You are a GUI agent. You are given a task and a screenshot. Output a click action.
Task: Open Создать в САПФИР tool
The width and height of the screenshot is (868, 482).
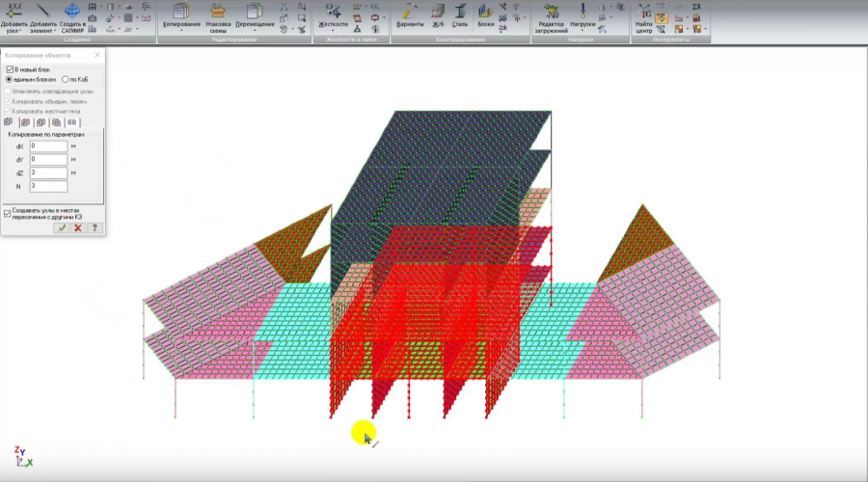coord(70,12)
